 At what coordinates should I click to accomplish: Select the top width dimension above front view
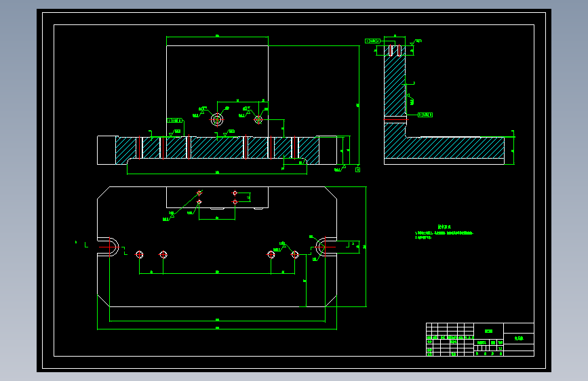[217, 37]
